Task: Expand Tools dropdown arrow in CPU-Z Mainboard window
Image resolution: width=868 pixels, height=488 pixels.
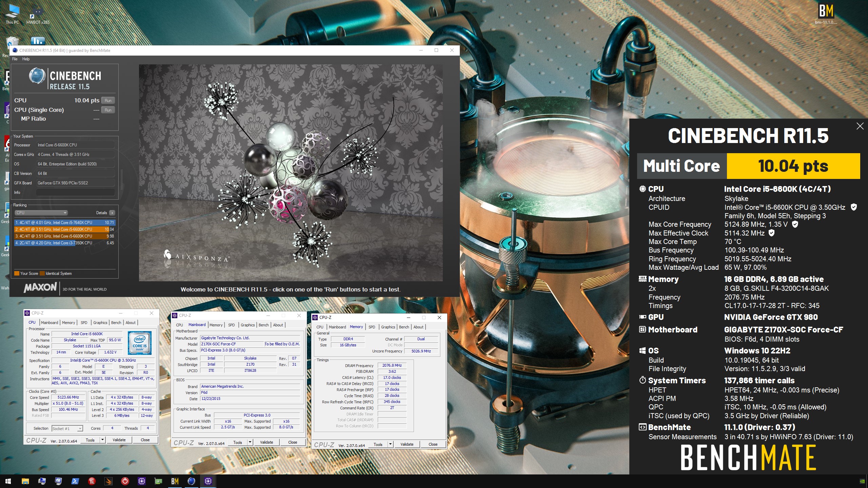Action: point(250,442)
